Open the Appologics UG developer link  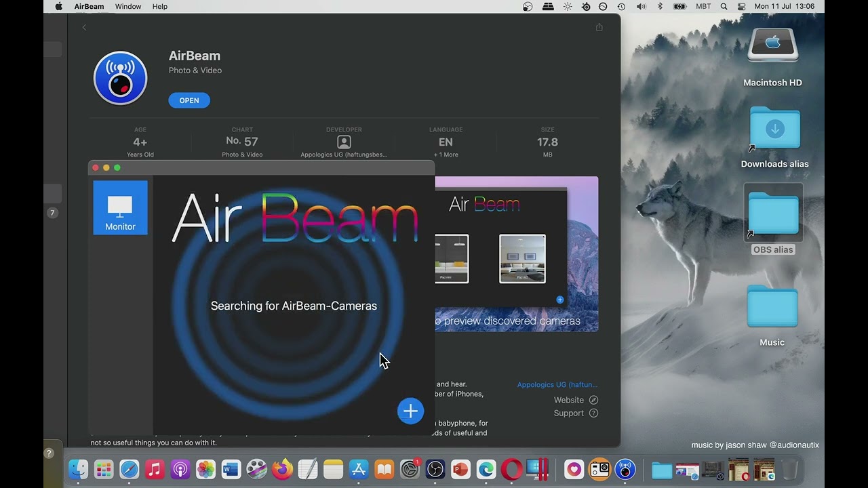click(x=557, y=384)
